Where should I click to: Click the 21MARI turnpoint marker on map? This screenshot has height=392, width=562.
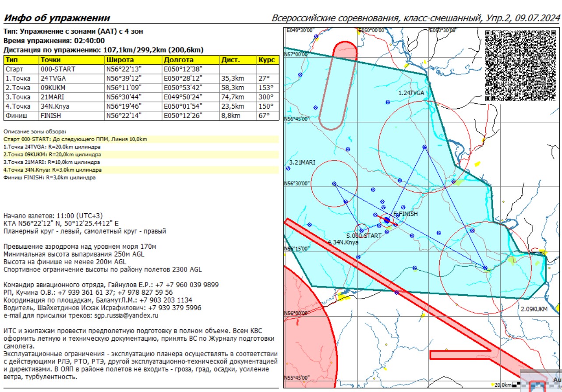coord(334,184)
